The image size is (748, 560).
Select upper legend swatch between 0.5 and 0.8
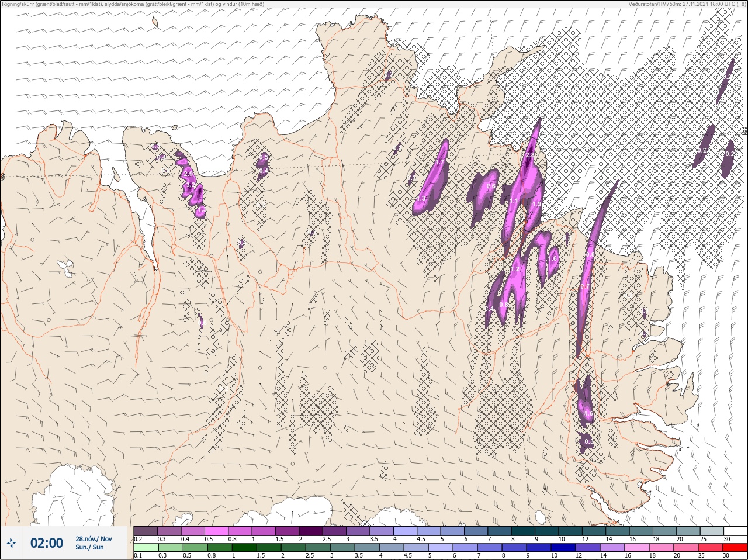click(217, 531)
